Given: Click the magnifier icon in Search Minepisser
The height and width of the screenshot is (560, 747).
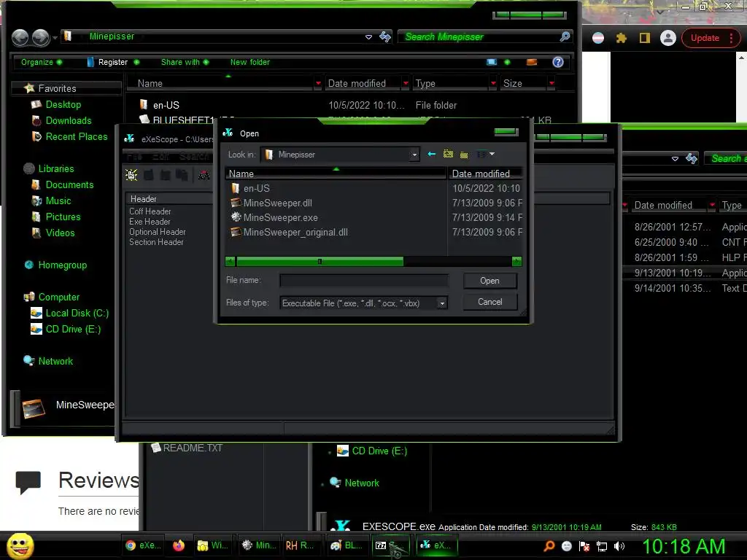Looking at the screenshot, I should pos(565,36).
